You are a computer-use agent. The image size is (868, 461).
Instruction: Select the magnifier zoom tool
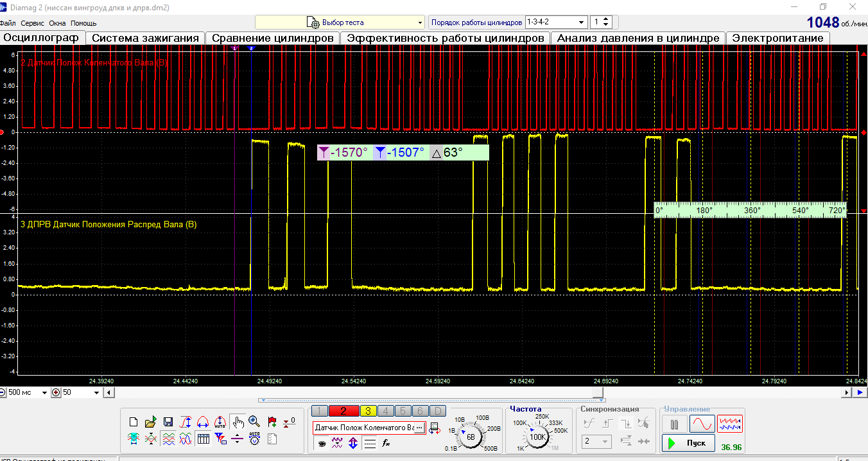click(254, 421)
